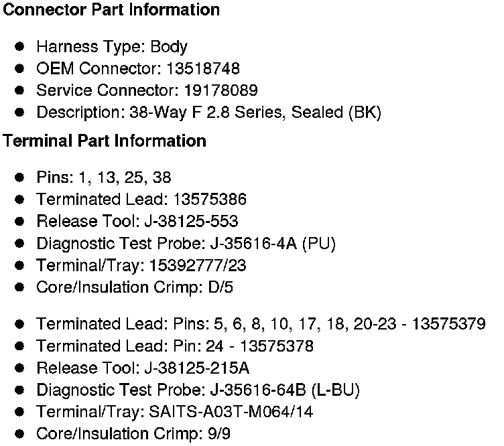
Task: Click Terminated Lead number 13575386
Action: 210,199
